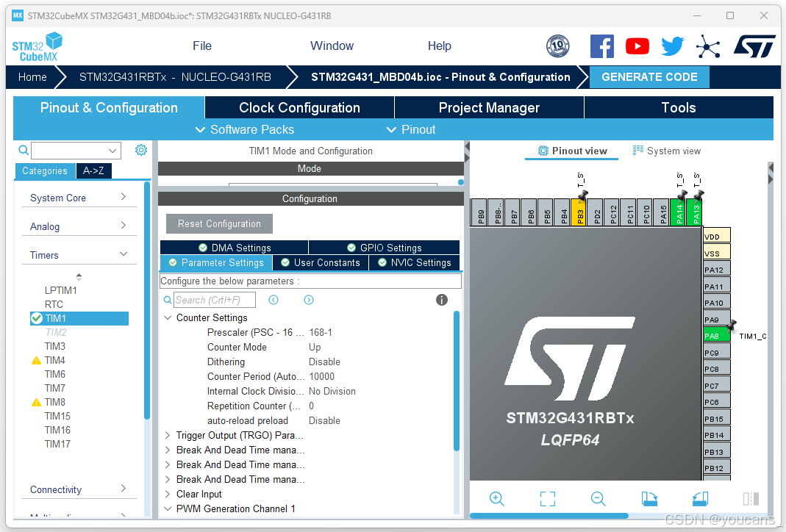
Task: Show parameter info with the i icon
Action: tap(442, 300)
